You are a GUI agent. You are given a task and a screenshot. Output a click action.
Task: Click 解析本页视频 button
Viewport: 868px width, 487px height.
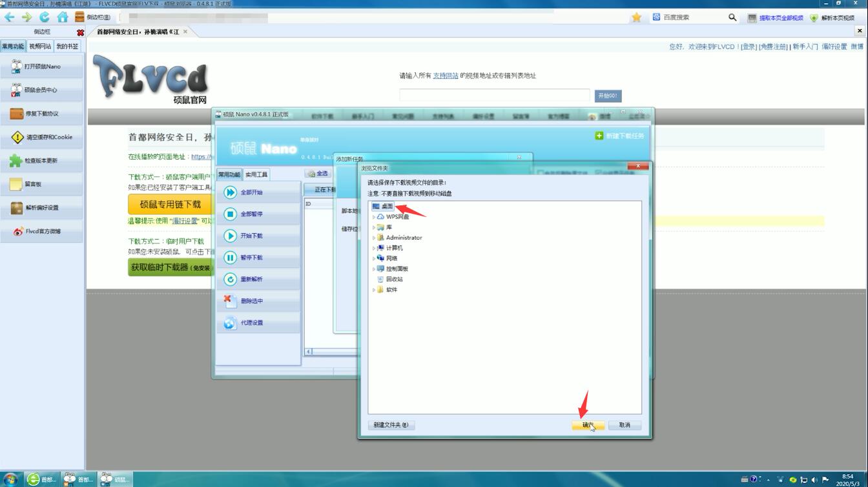(x=832, y=18)
